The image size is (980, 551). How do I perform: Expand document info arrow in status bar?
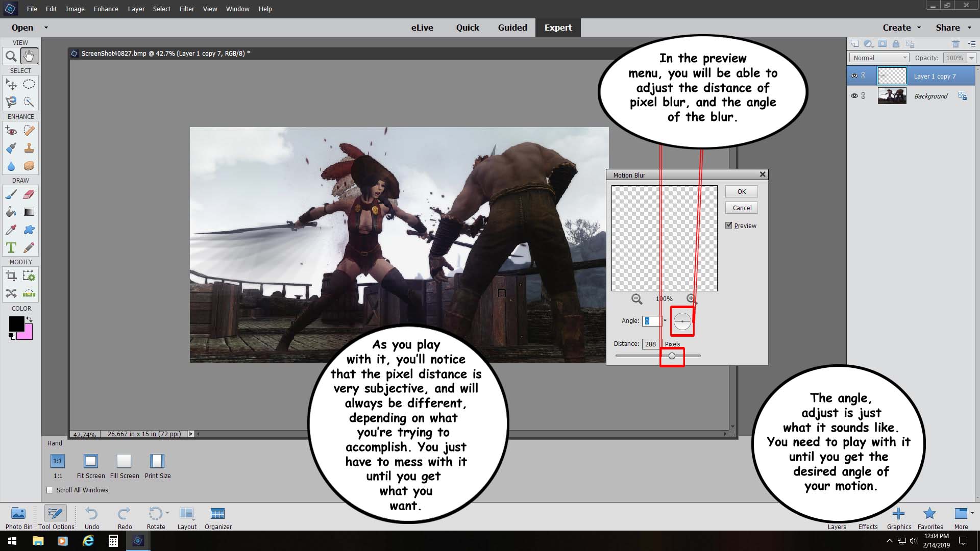point(191,434)
